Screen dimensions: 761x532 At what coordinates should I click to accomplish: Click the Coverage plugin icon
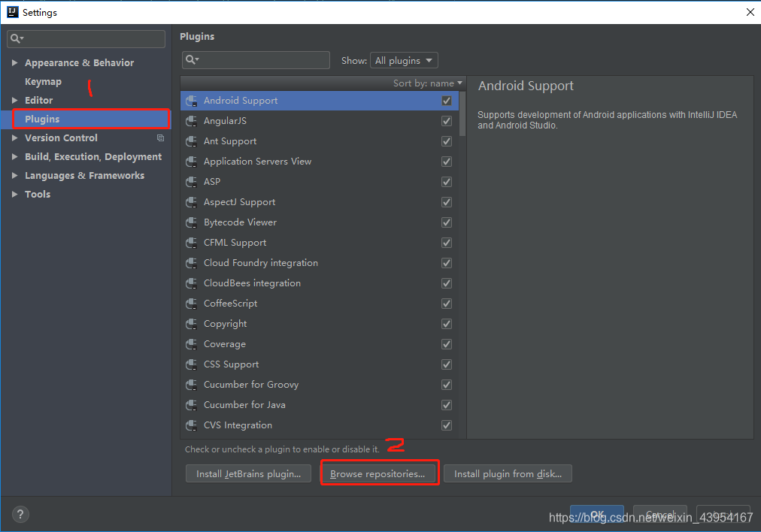pyautogui.click(x=192, y=344)
